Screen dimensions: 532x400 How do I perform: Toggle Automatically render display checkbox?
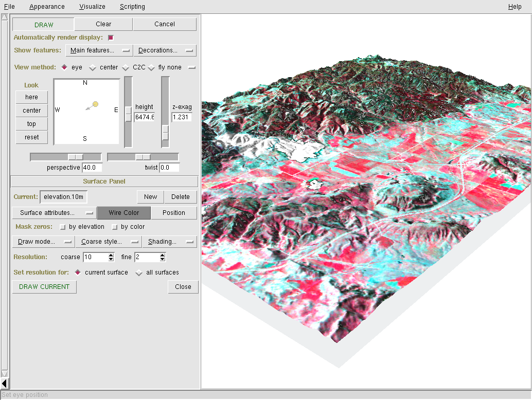coord(111,38)
